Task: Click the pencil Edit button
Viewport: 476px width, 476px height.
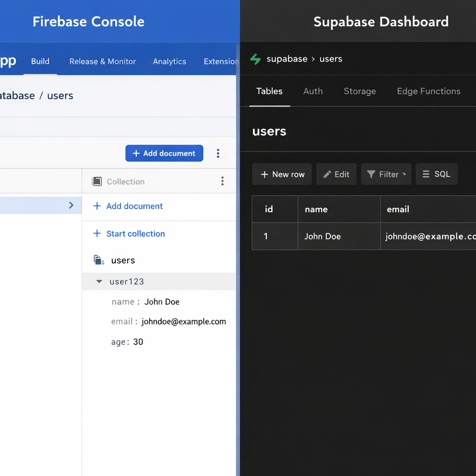Action: pos(336,174)
